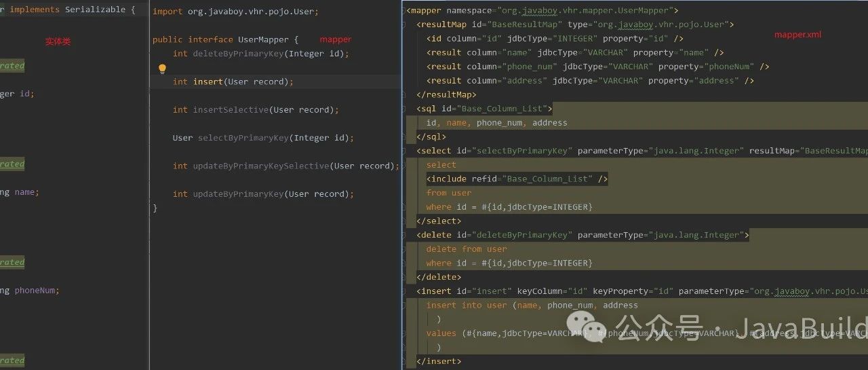The height and width of the screenshot is (370, 868).
Task: Click the updateByPrimaryKeySelective method name
Action: (261, 166)
